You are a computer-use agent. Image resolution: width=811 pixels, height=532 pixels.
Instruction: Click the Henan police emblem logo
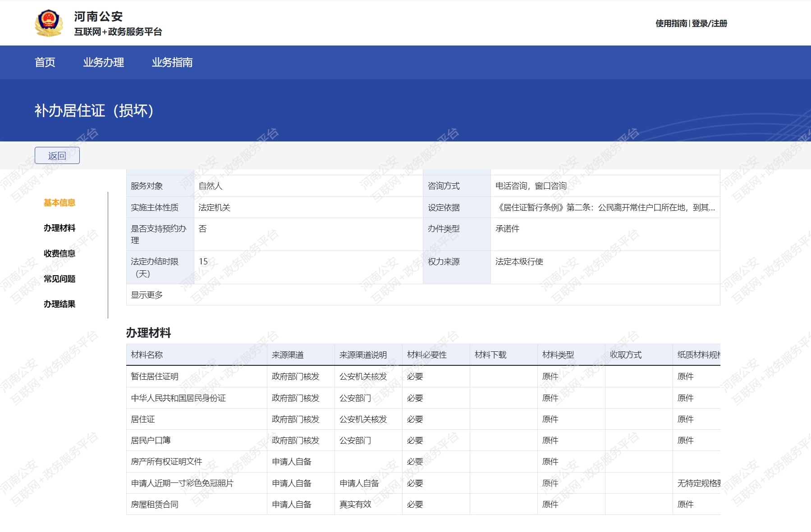click(49, 23)
